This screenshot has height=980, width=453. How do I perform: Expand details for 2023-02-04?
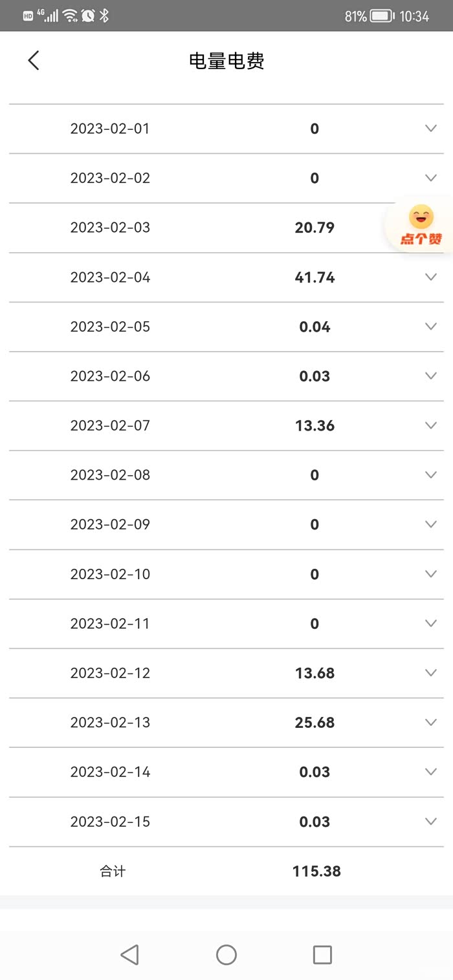pos(431,277)
